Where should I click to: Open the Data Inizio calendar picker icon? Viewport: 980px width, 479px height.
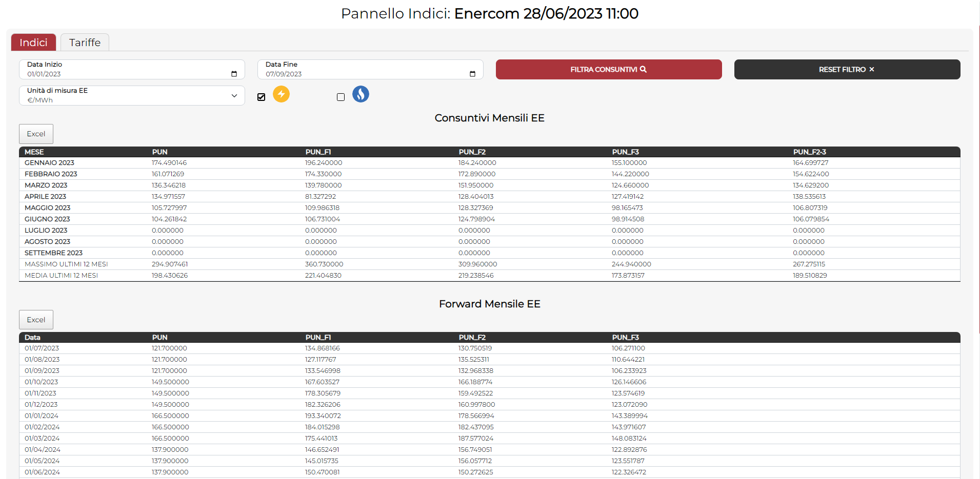coord(234,74)
